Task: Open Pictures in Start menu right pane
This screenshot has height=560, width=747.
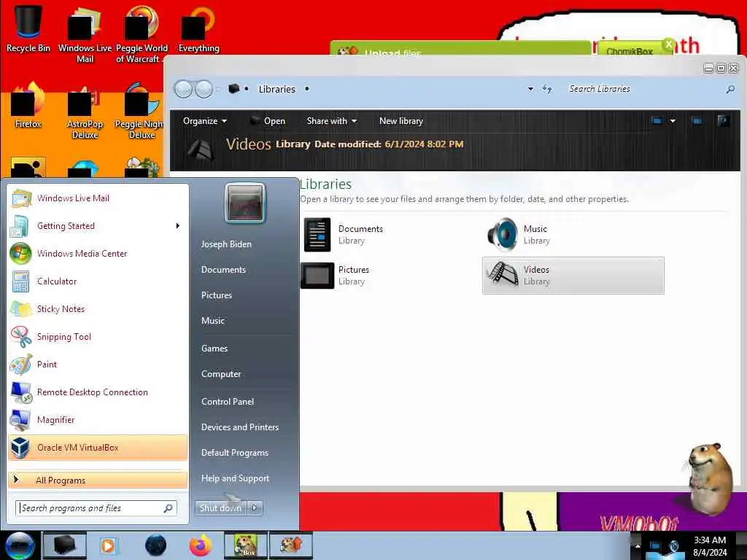Action: [x=217, y=295]
